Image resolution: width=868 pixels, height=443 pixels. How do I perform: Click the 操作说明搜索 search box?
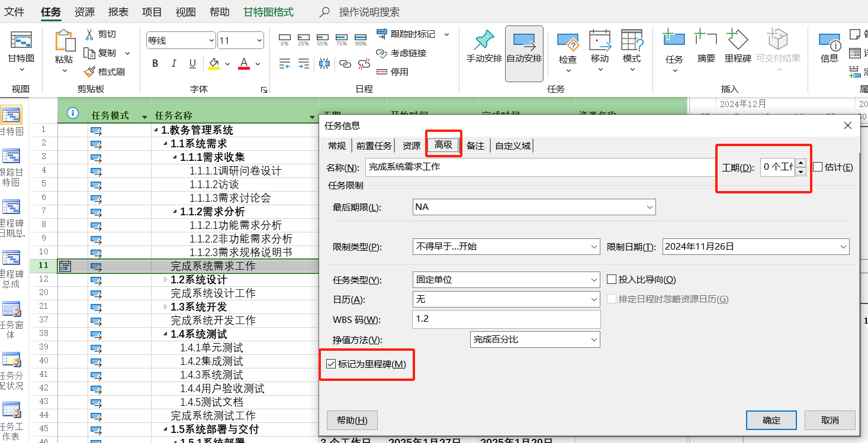tap(369, 12)
